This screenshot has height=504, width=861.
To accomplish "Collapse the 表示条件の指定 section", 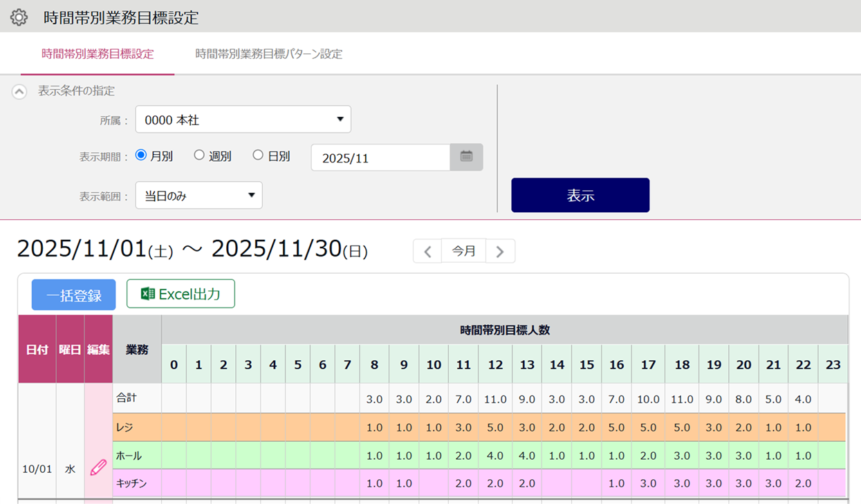I will tap(19, 91).
